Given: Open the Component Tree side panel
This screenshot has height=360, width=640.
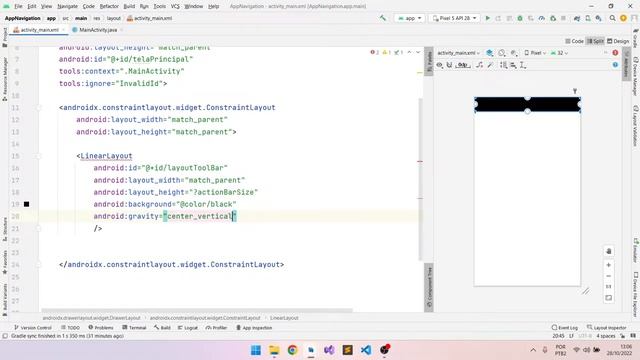Looking at the screenshot, I should (x=429, y=287).
